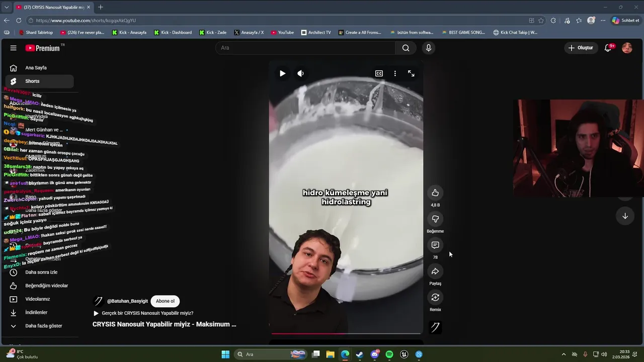Go to the next short arrow

[625, 216]
